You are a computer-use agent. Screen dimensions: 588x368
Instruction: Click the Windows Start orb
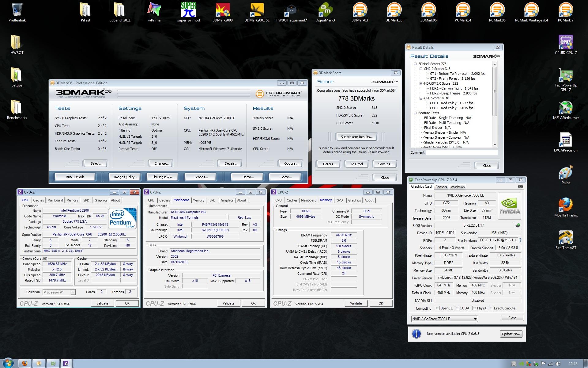click(x=8, y=363)
